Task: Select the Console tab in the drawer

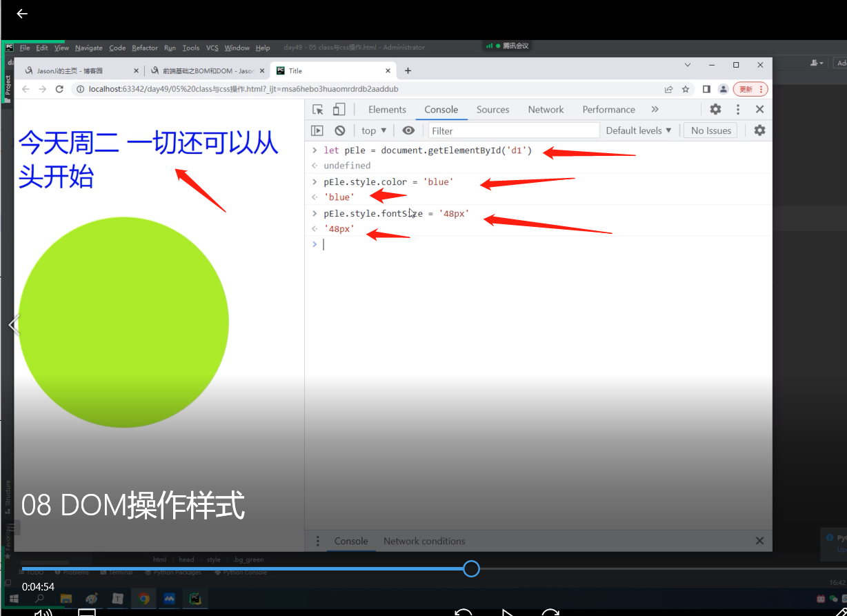Action: click(351, 541)
